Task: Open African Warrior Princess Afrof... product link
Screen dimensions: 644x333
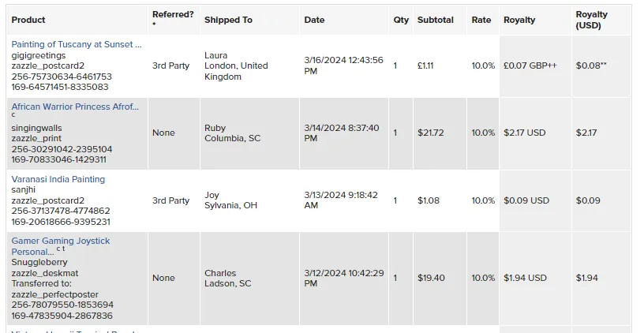Action: (74, 107)
